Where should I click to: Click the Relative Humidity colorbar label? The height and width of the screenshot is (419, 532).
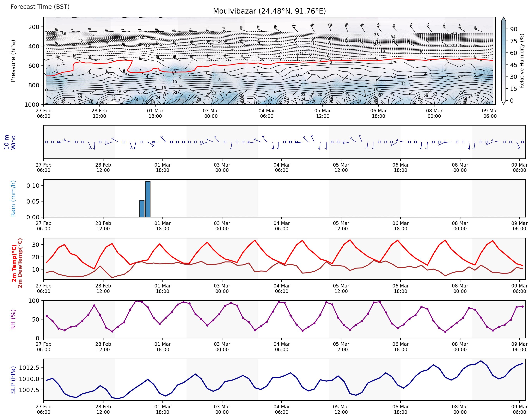(x=522, y=61)
